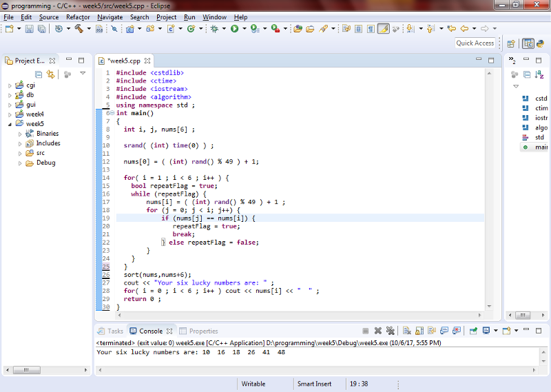The height and width of the screenshot is (392, 551).
Task: Expand the Debug folder
Action: [x=20, y=163]
